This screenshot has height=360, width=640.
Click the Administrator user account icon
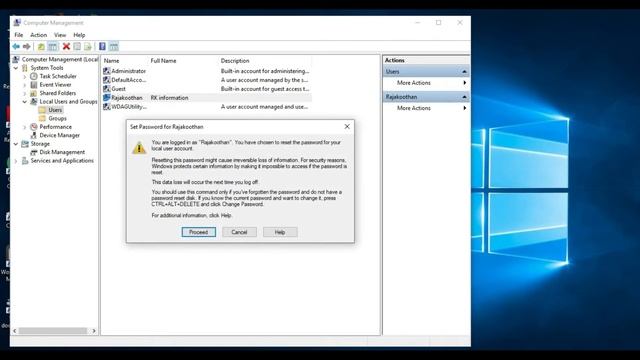tap(107, 71)
